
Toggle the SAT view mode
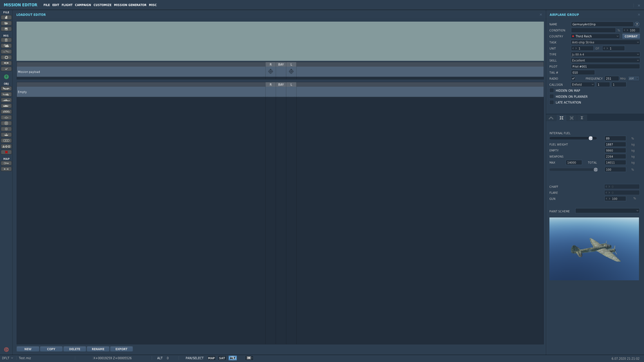(x=222, y=358)
